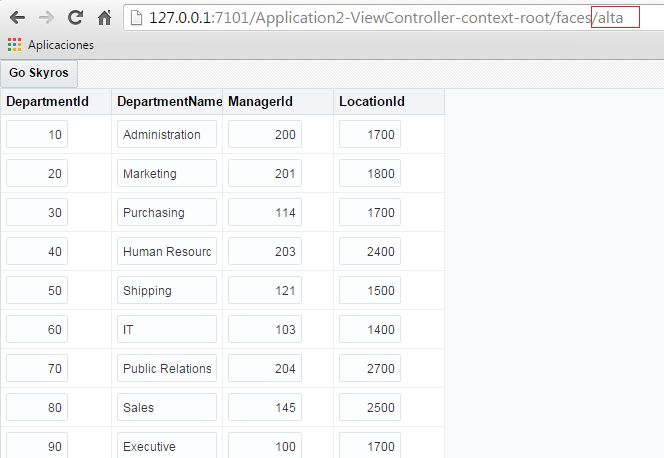The height and width of the screenshot is (458, 664).
Task: Click the DepartmentName column header
Action: tap(167, 101)
